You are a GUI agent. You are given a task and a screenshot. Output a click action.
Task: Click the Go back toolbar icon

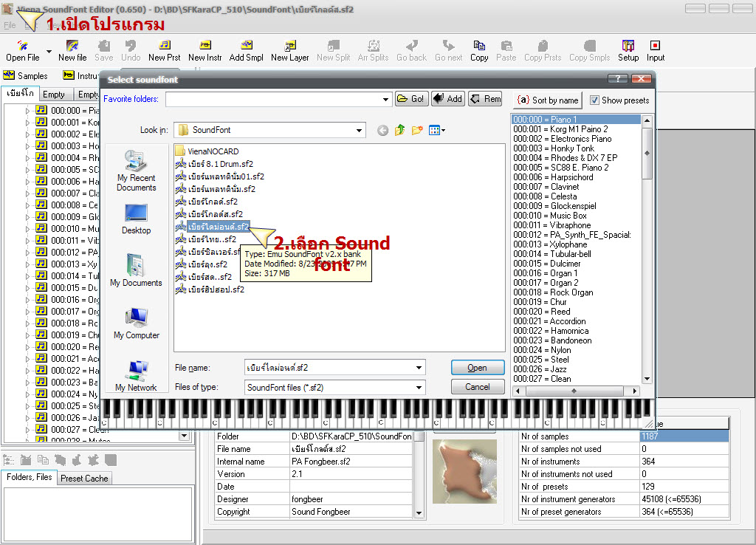pyautogui.click(x=411, y=51)
